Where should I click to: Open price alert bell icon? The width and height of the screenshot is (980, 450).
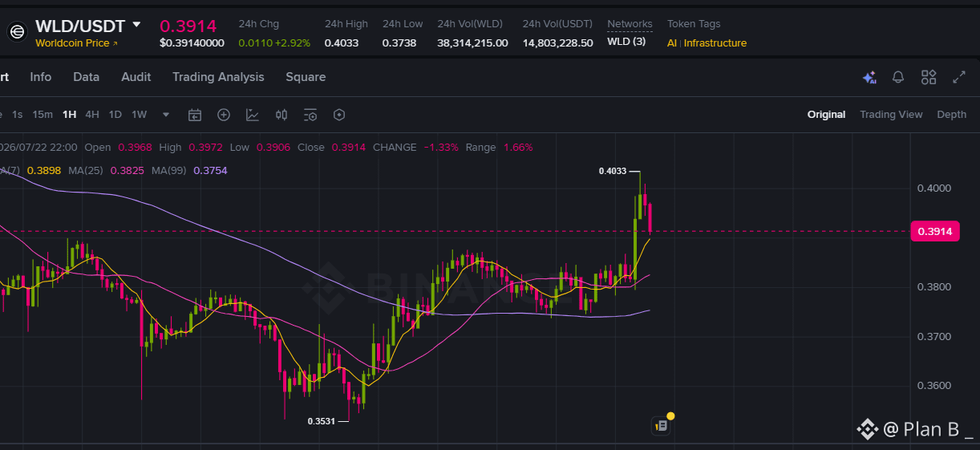tap(898, 77)
